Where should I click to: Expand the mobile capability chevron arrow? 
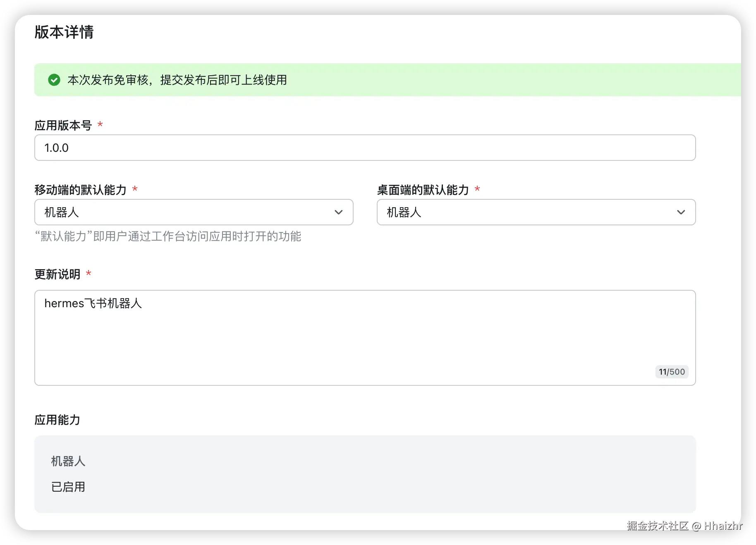pos(339,212)
